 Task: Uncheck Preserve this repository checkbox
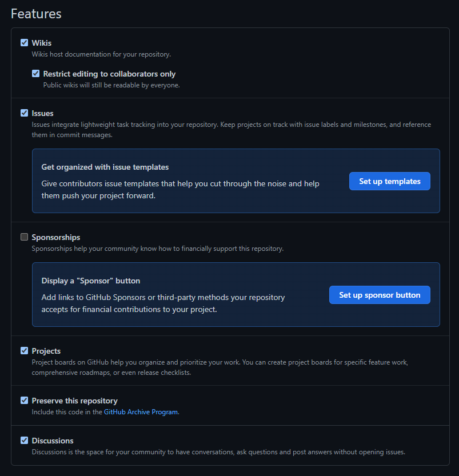tap(24, 401)
